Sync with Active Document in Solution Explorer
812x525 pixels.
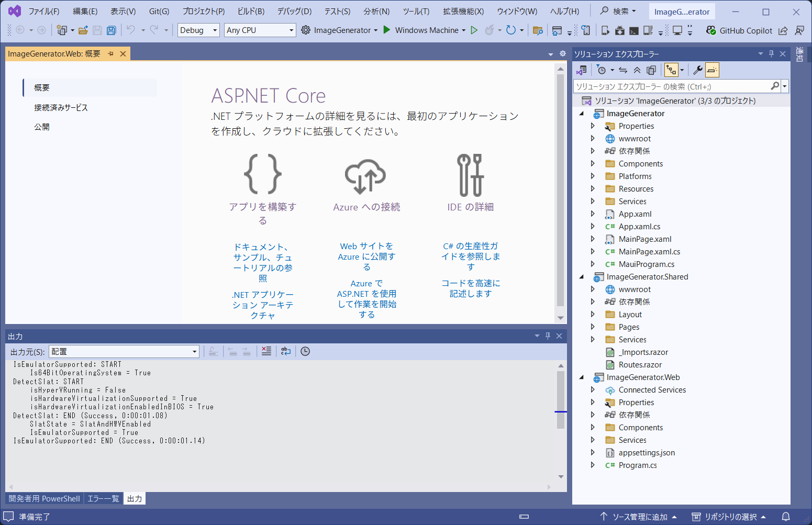point(623,70)
